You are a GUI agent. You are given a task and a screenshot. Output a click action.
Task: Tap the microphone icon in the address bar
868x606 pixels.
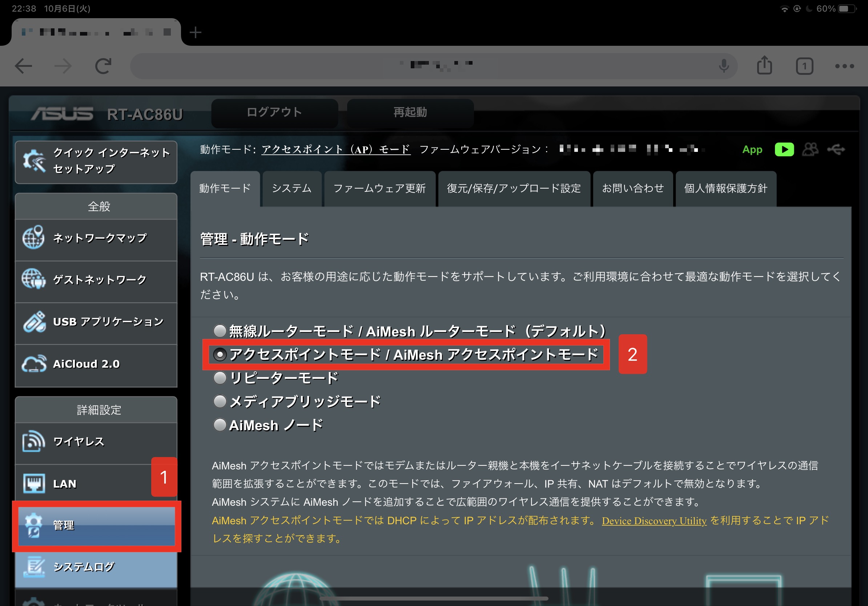(x=724, y=66)
